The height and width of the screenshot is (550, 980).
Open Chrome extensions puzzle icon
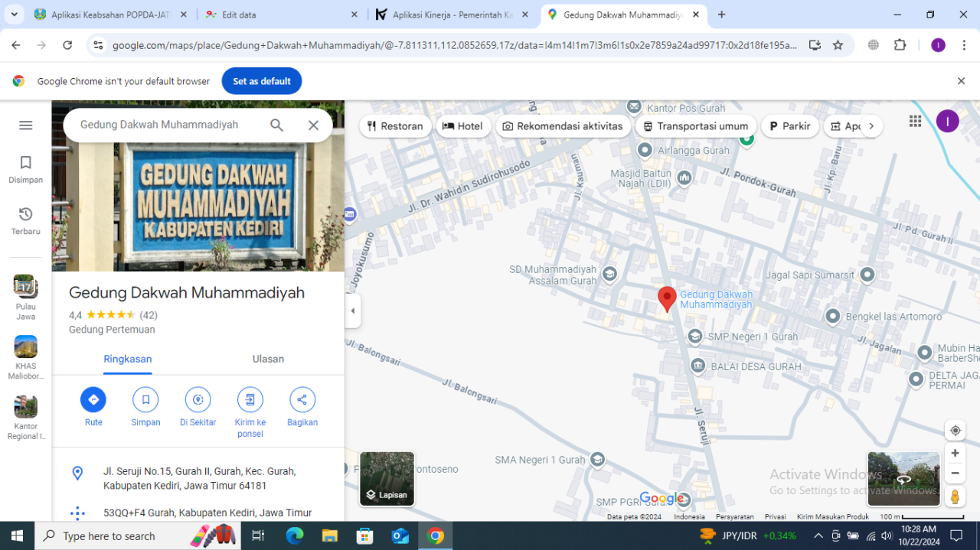click(900, 45)
